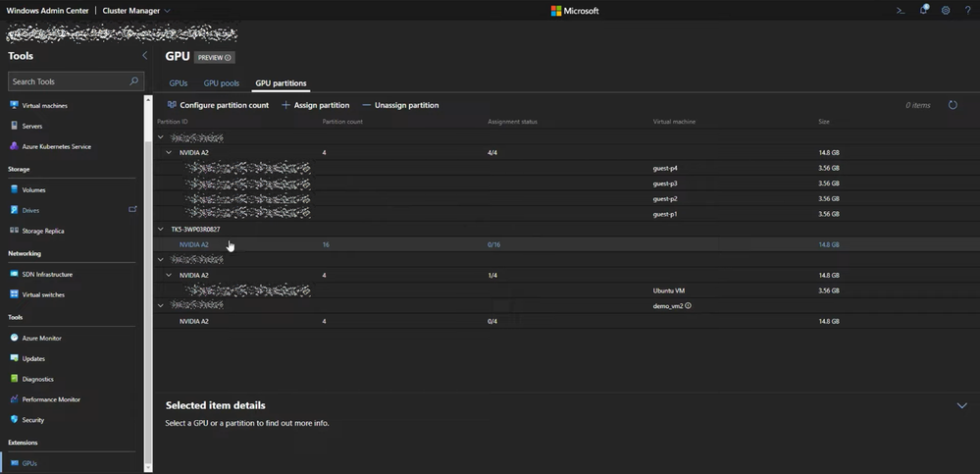Open Performance Monitor tool

pyautogui.click(x=51, y=399)
